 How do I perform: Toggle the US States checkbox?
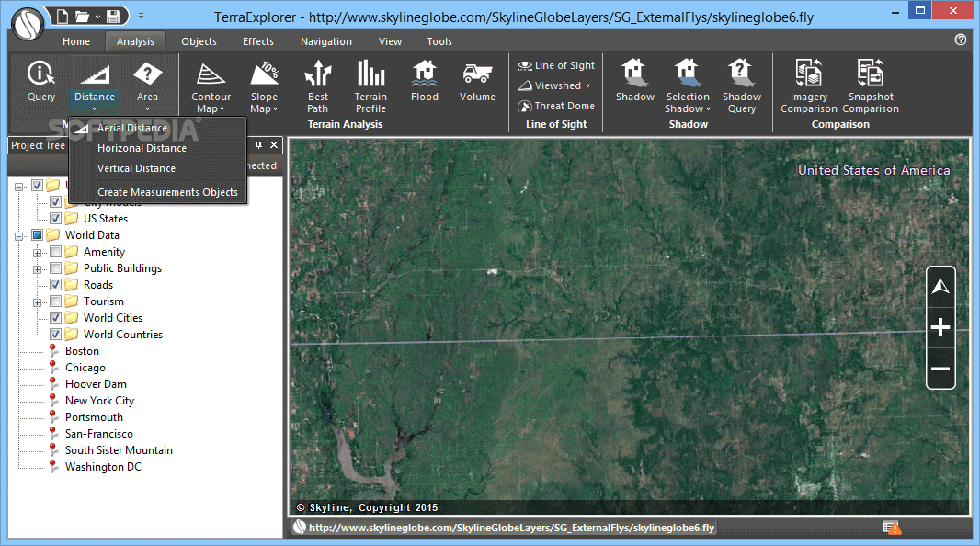(x=56, y=219)
